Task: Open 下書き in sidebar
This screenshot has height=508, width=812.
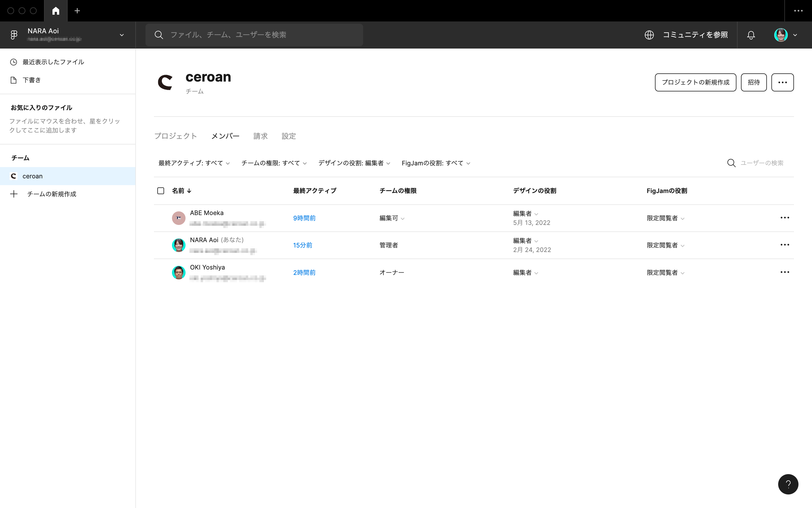Action: click(68, 80)
